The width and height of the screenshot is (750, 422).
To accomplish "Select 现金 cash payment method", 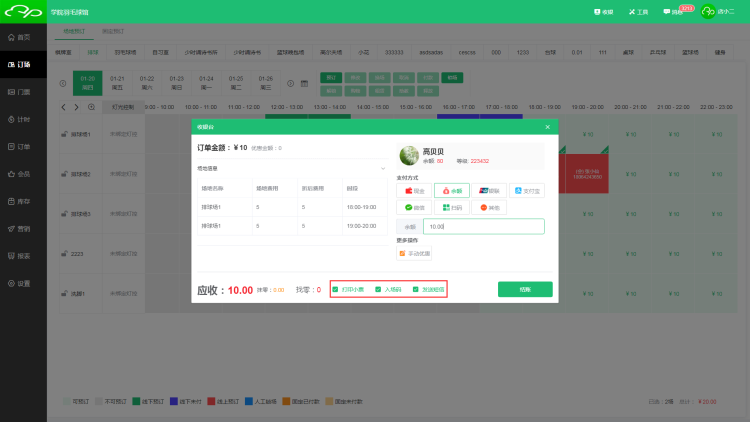I will (413, 190).
